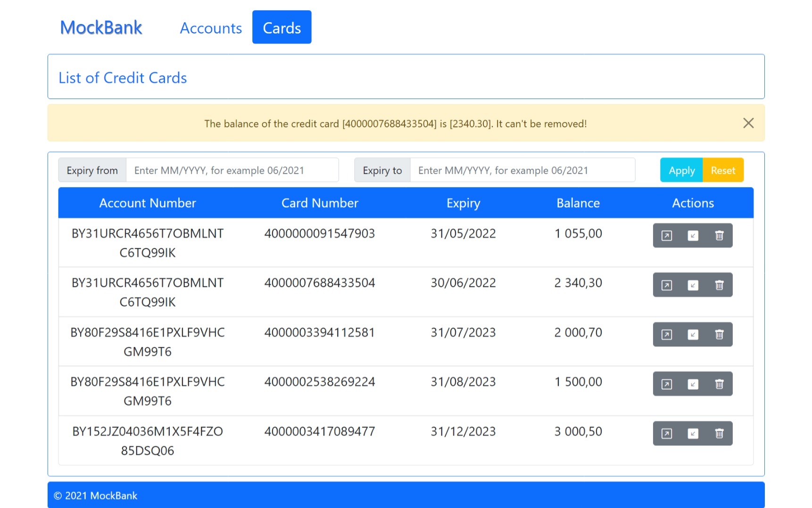The height and width of the screenshot is (508, 812).
Task: Click balance value 2 340,30
Action: (578, 283)
